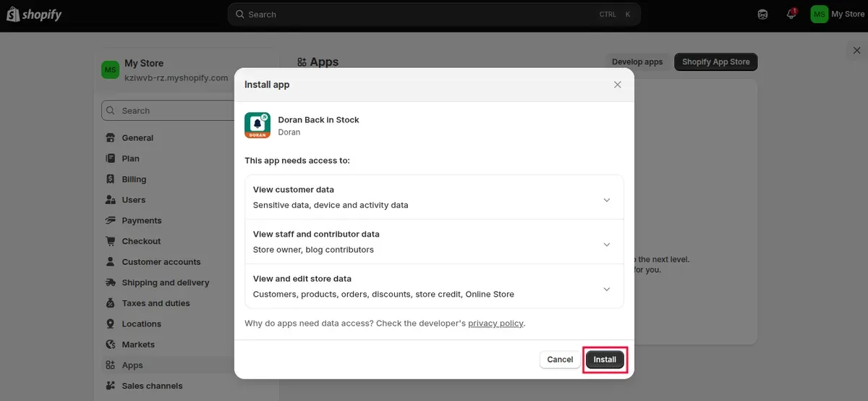Open Plan settings
Screen dimensions: 868x401
pyautogui.click(x=130, y=159)
